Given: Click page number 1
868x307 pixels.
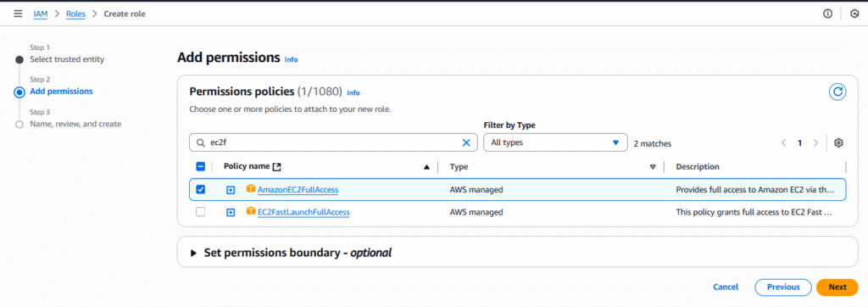Looking at the screenshot, I should coord(800,143).
